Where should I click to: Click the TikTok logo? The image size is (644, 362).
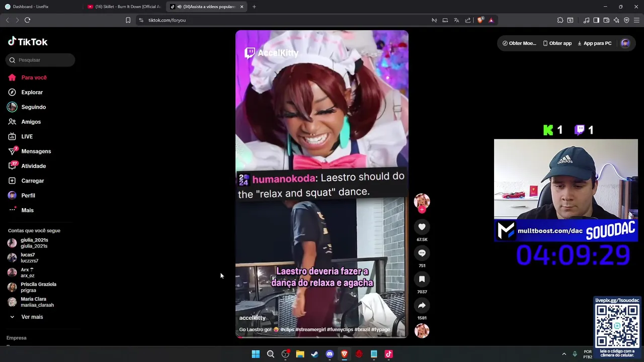click(x=28, y=42)
